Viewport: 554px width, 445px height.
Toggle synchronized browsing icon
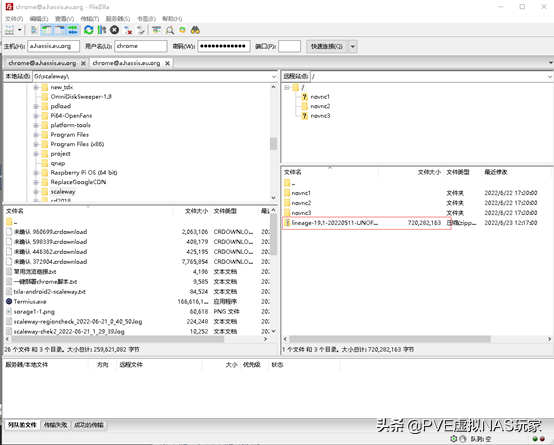point(182,30)
